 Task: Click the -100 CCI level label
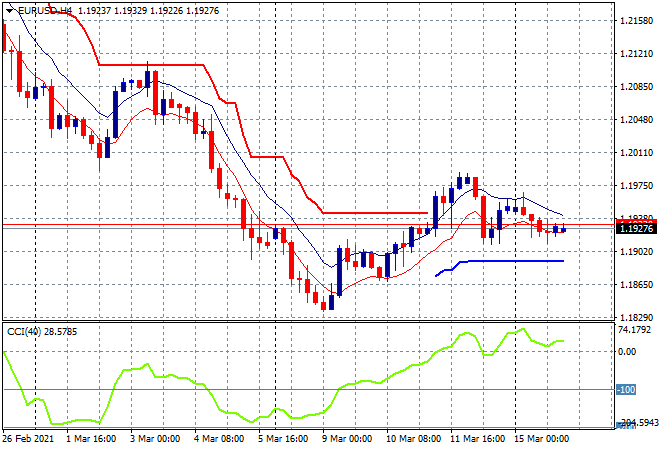626,390
